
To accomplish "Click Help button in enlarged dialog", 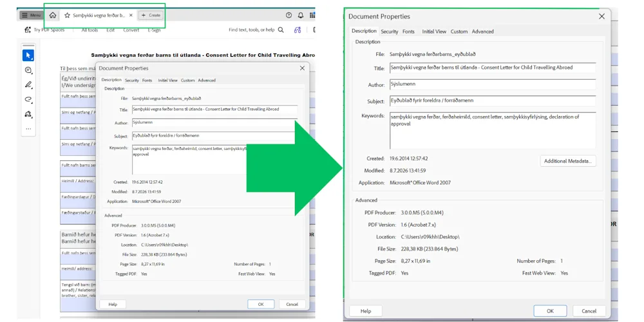I will coord(366,311).
